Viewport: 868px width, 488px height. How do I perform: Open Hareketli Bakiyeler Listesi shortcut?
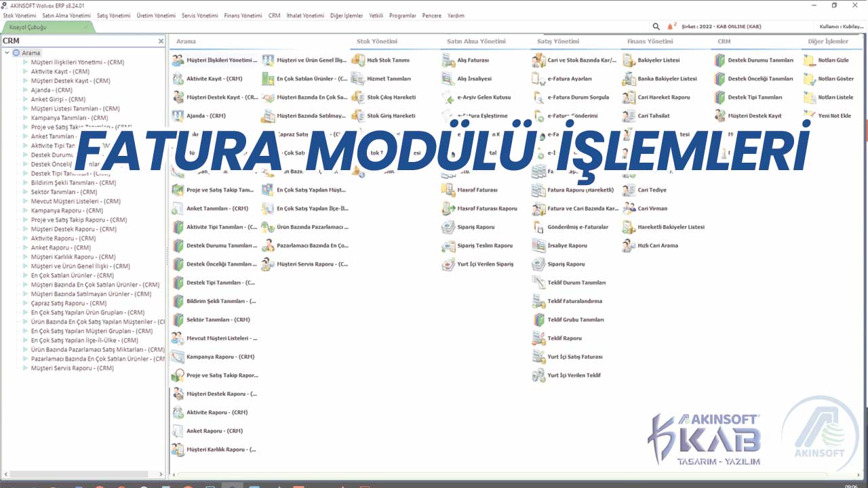(x=664, y=227)
